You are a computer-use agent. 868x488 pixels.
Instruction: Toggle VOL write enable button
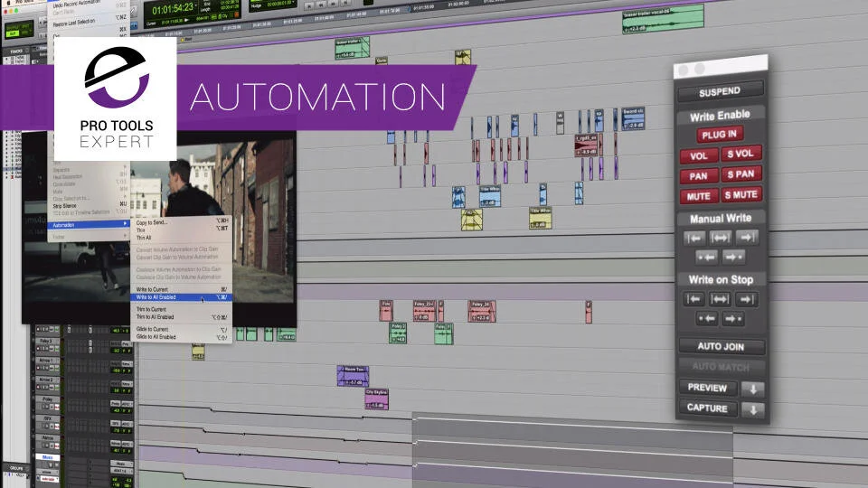699,156
